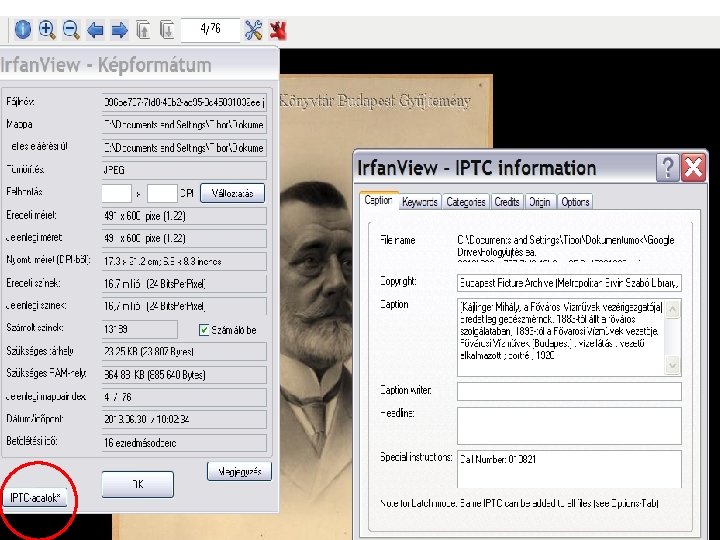The image size is (720, 540).
Task: Switch to the Keywords tab
Action: pos(420,202)
